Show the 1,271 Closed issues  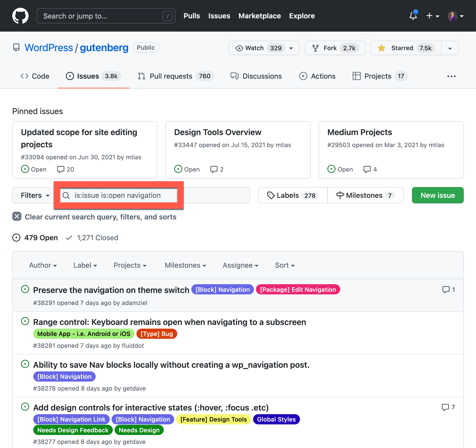tap(92, 238)
